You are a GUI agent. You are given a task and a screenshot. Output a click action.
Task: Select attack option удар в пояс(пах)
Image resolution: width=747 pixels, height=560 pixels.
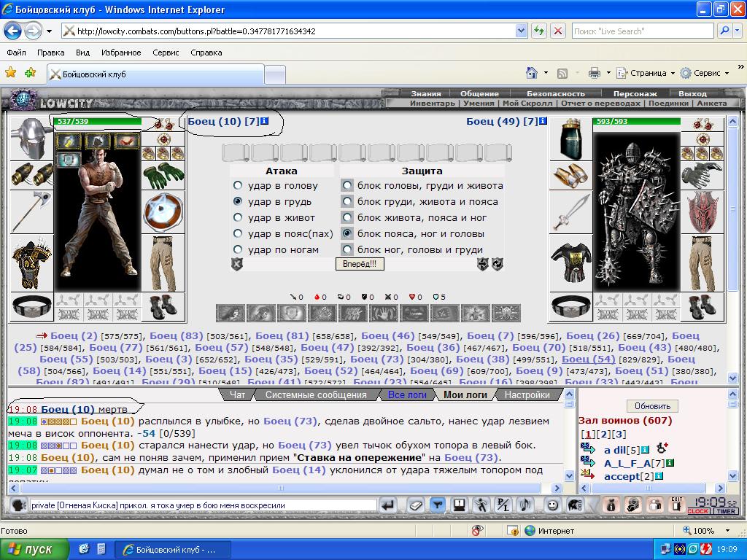238,233
